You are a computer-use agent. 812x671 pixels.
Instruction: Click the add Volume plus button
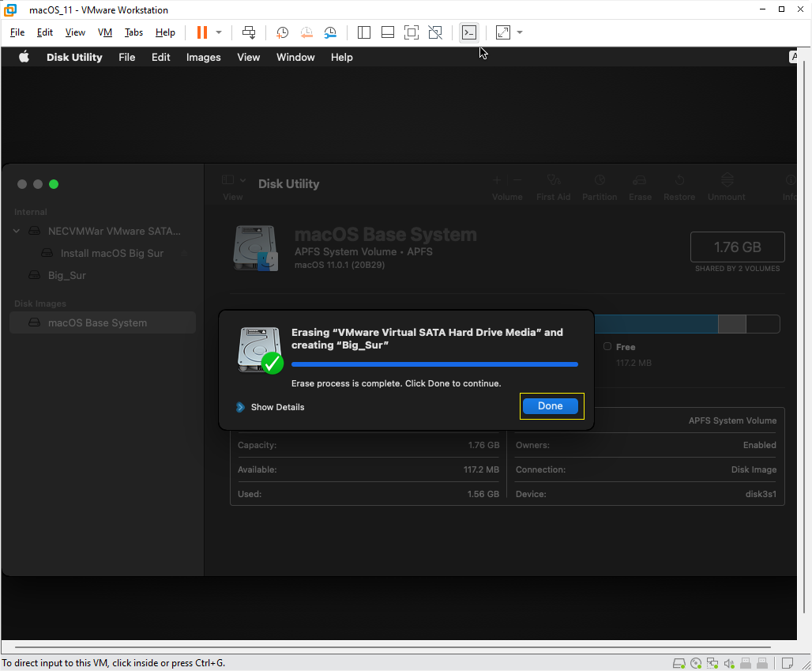(497, 180)
